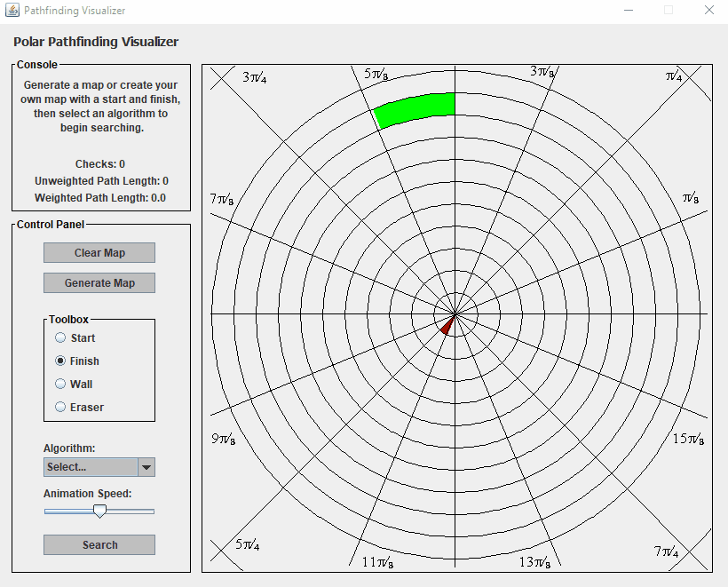Select the Finish radio button

60,361
